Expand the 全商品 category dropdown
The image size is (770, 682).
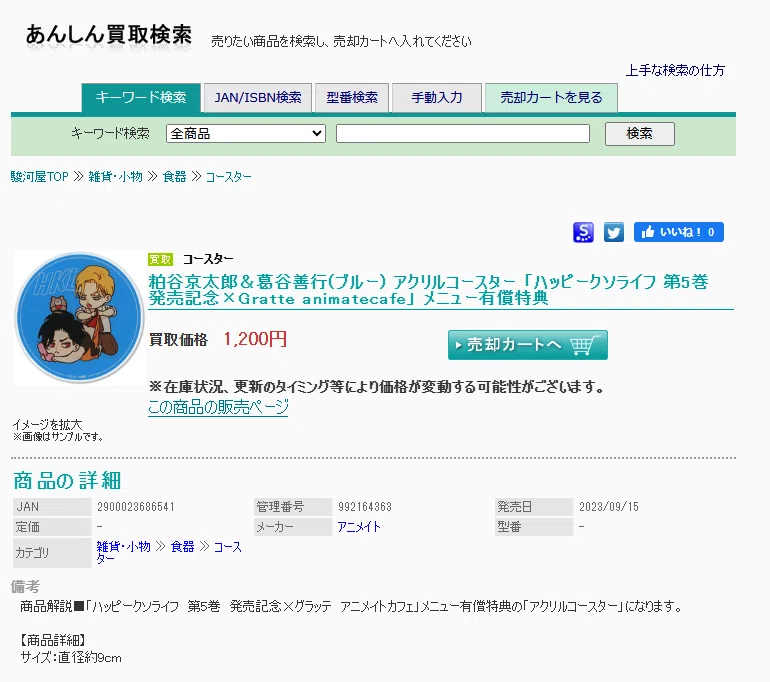tap(246, 134)
